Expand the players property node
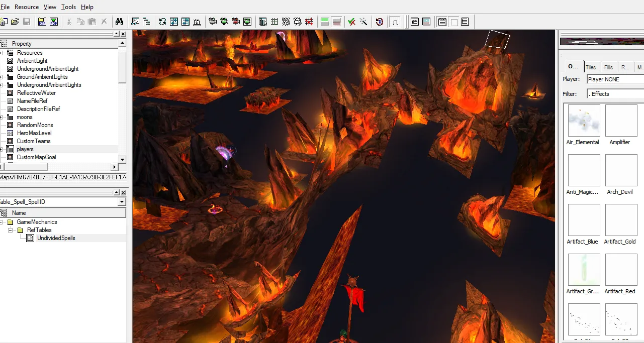The width and height of the screenshot is (644, 343). (2, 149)
